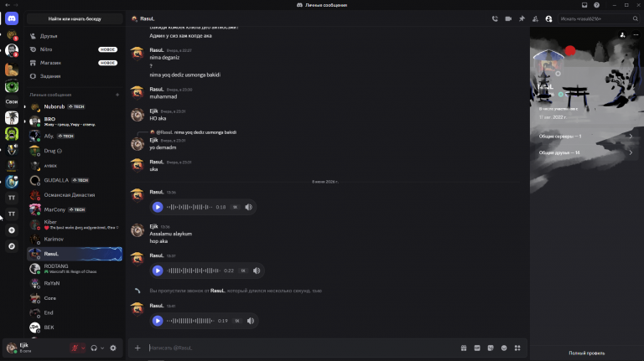Expand mutual friends section
The height and width of the screenshot is (361, 644).
[586, 152]
